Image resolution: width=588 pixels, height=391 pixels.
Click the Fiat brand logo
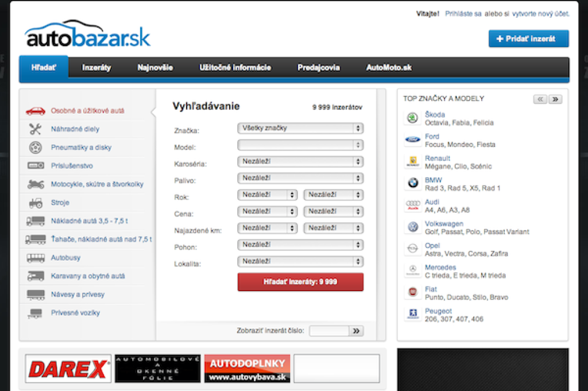click(412, 292)
